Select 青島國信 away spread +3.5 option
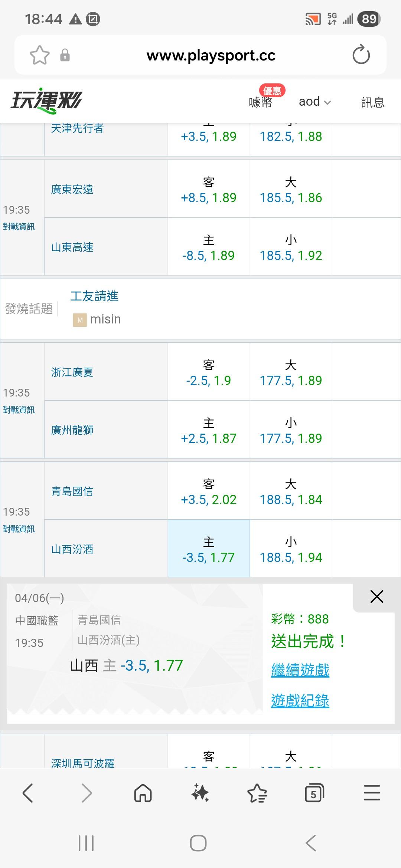This screenshot has height=868, width=401. [209, 491]
